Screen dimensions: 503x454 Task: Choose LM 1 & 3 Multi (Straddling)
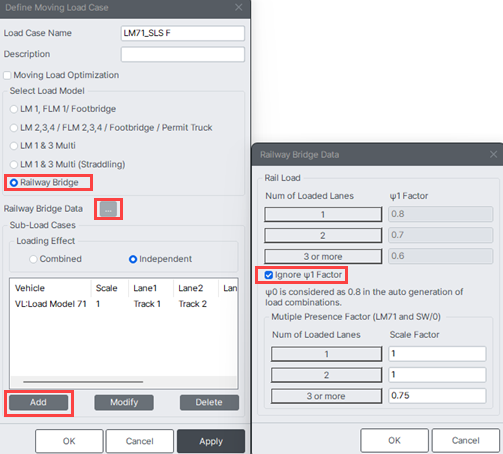[x=14, y=164]
